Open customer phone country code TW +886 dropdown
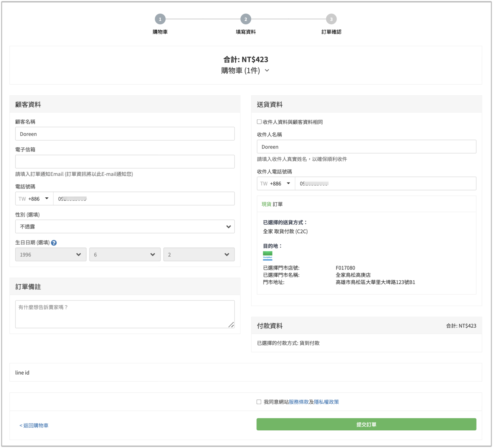 pyautogui.click(x=34, y=199)
